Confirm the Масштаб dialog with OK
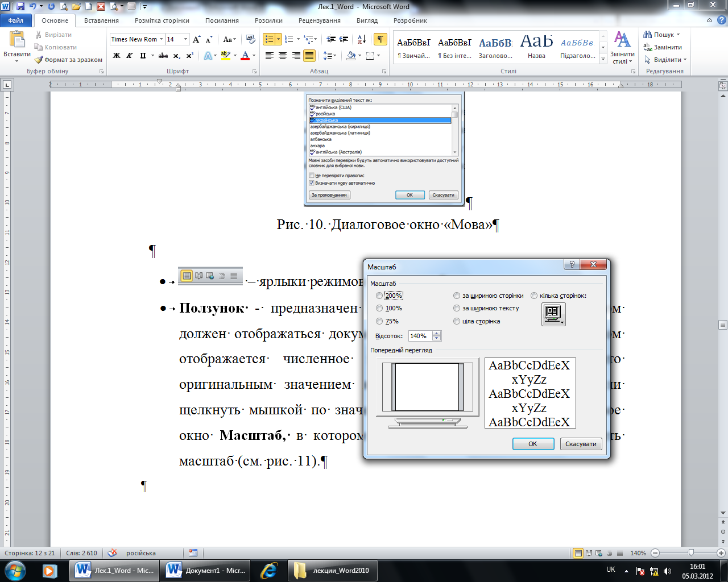 [x=533, y=444]
